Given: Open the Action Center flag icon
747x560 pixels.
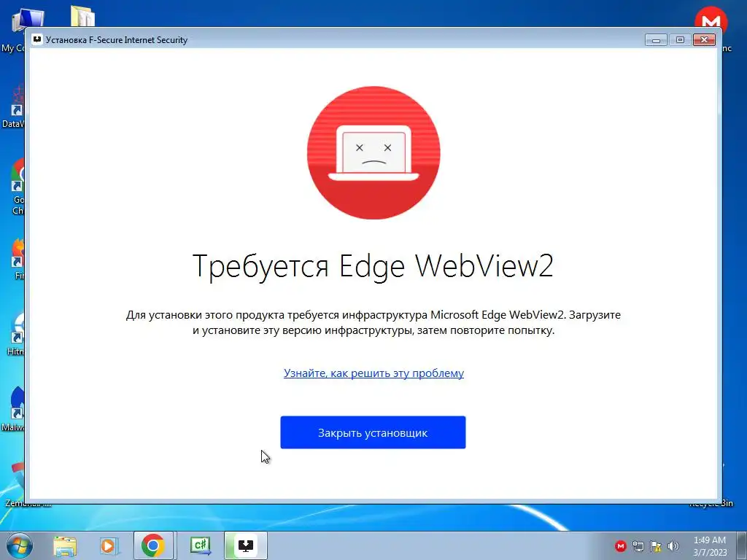Looking at the screenshot, I should pyautogui.click(x=656, y=546).
